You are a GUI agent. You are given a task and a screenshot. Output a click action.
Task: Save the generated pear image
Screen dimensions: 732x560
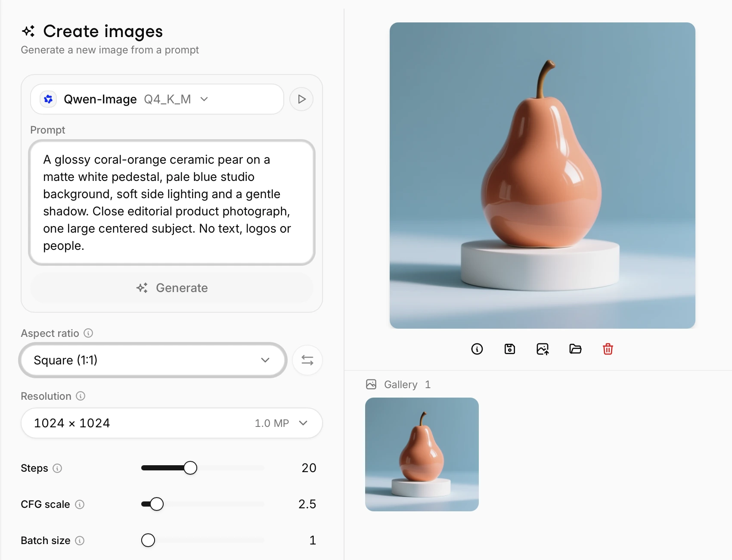(x=510, y=349)
